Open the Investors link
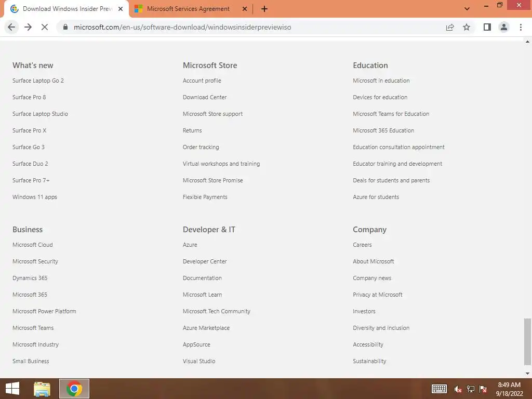 coord(364,311)
